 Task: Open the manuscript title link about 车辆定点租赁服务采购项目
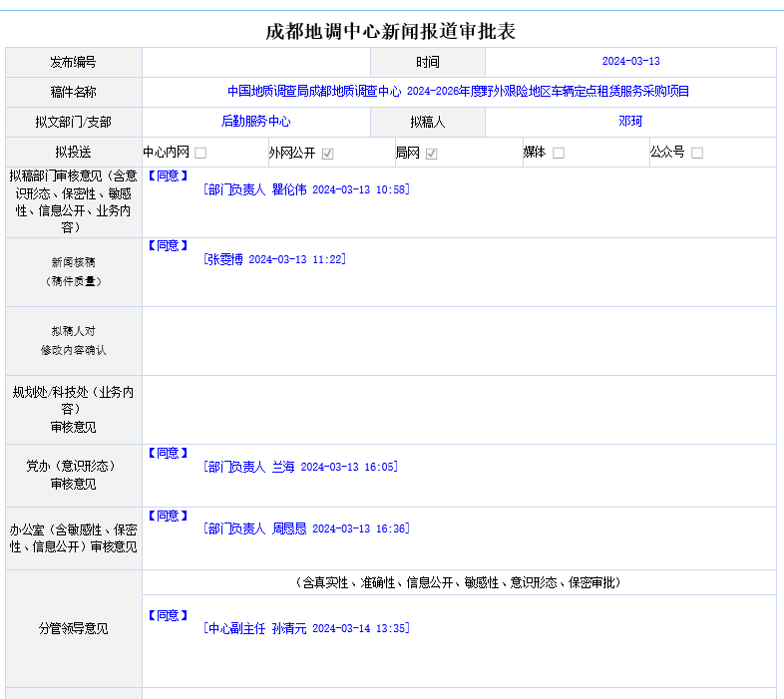458,92
